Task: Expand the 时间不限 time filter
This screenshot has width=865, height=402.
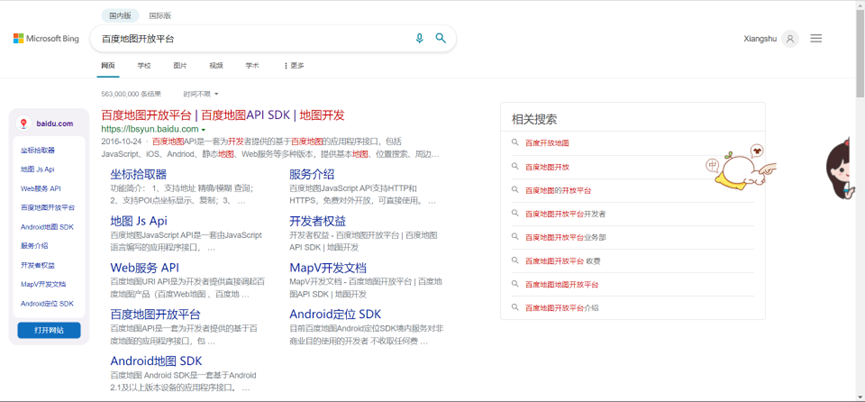Action: (201, 94)
